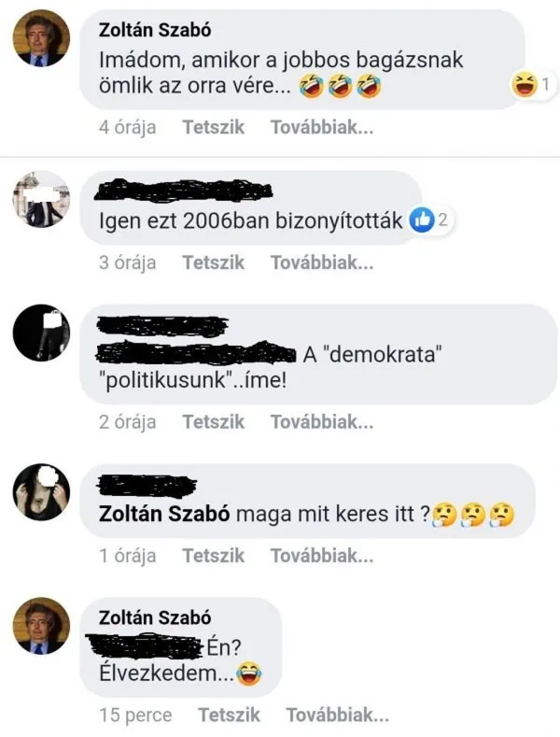Open Zoltán Szabó name link on the top comment
The width and height of the screenshot is (560, 737).
click(x=155, y=31)
